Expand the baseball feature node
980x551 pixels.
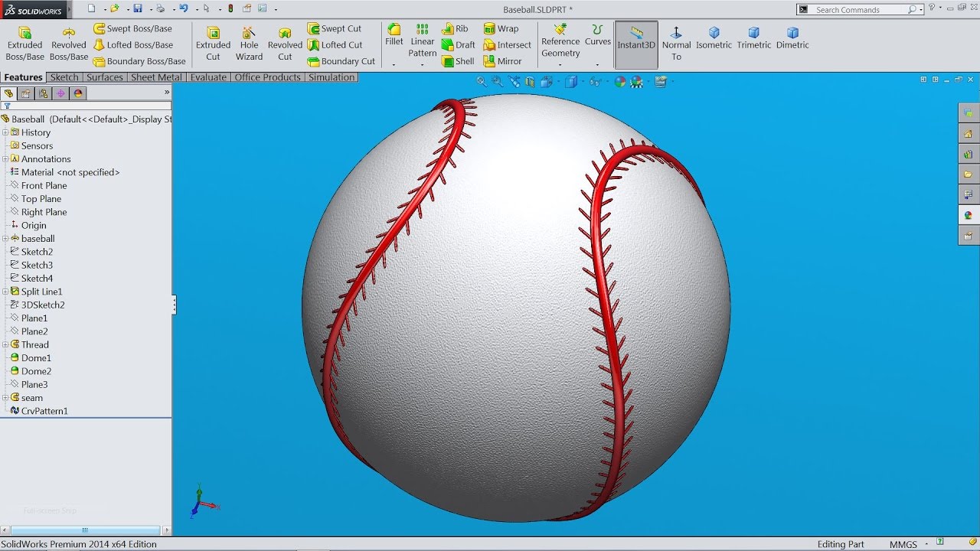coord(5,239)
